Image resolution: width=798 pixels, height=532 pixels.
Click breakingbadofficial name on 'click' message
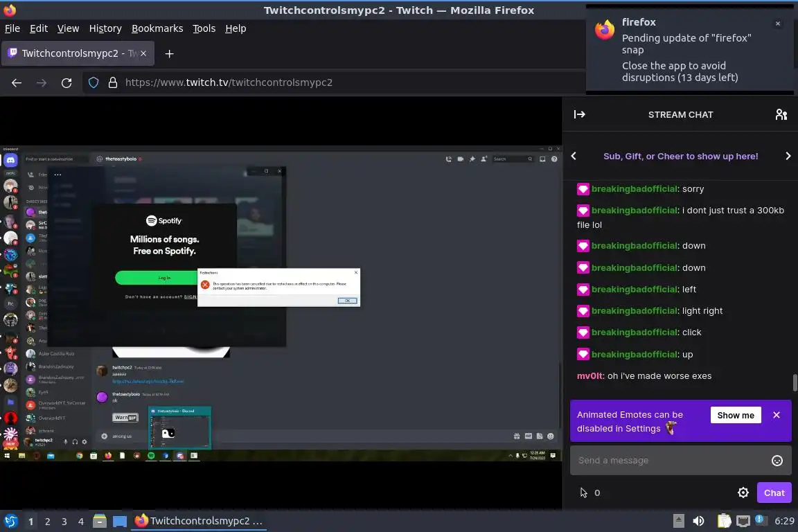(x=634, y=332)
